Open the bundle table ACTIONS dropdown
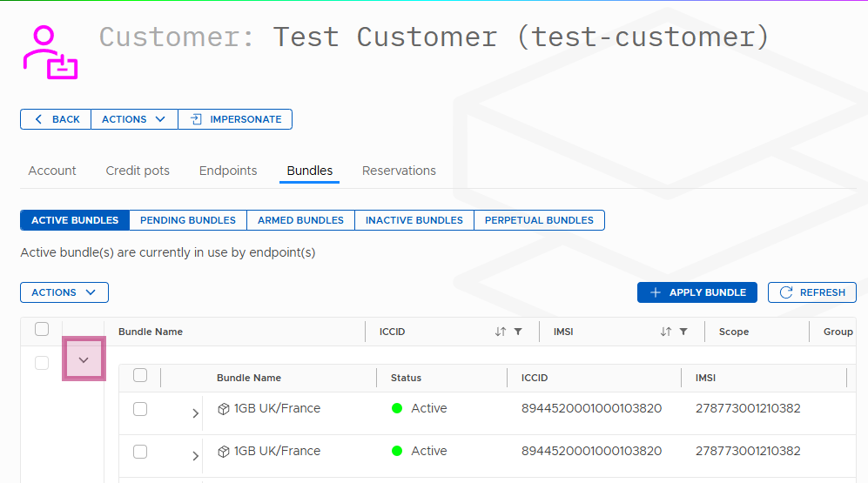This screenshot has width=868, height=483. (64, 292)
